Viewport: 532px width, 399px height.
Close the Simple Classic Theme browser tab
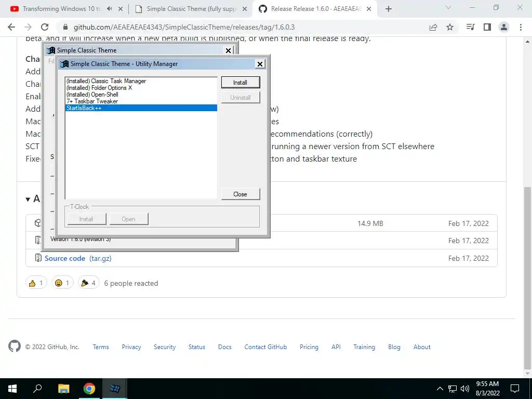coord(245,9)
